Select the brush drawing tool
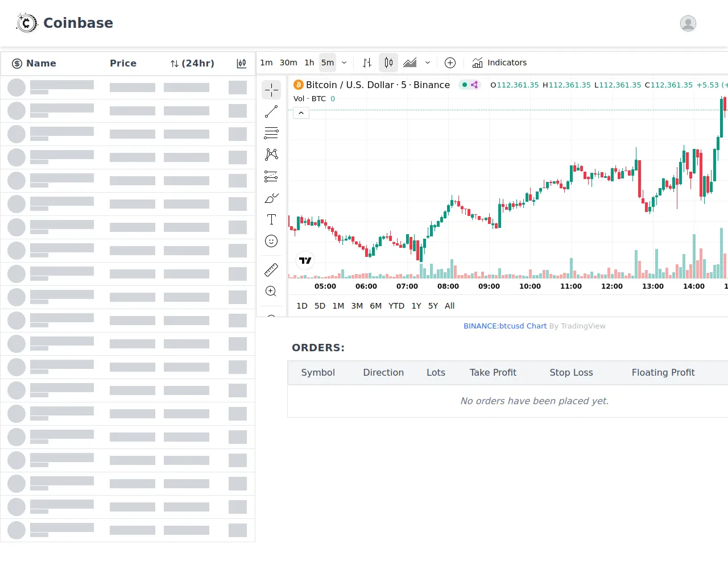 coord(271,198)
